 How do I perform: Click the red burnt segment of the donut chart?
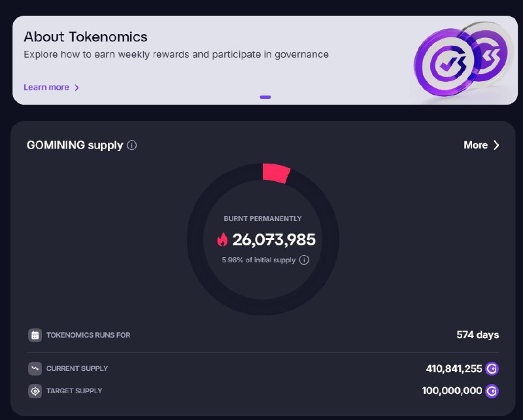point(276,173)
